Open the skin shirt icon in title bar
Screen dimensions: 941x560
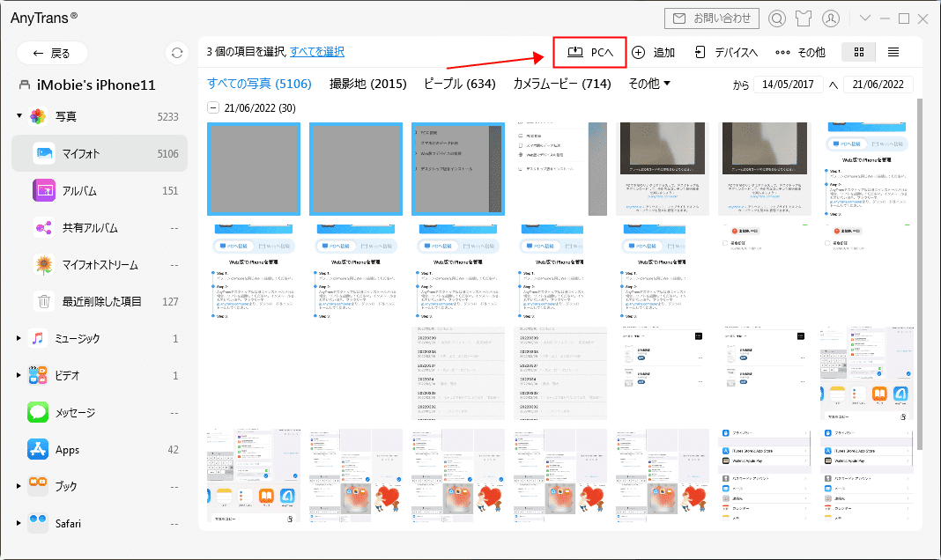pyautogui.click(x=804, y=18)
